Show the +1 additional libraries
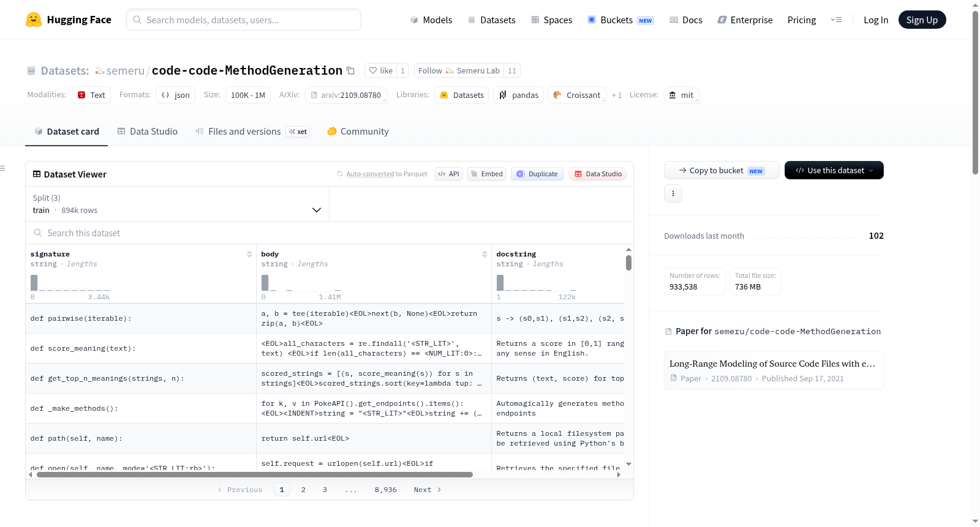 [x=617, y=95]
